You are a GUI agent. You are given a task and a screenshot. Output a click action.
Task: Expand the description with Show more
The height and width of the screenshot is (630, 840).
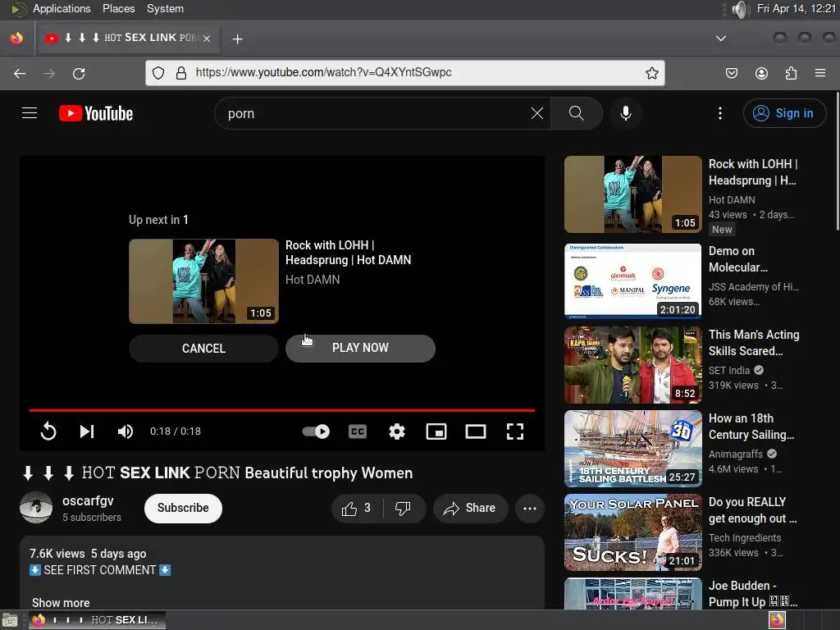coord(61,602)
